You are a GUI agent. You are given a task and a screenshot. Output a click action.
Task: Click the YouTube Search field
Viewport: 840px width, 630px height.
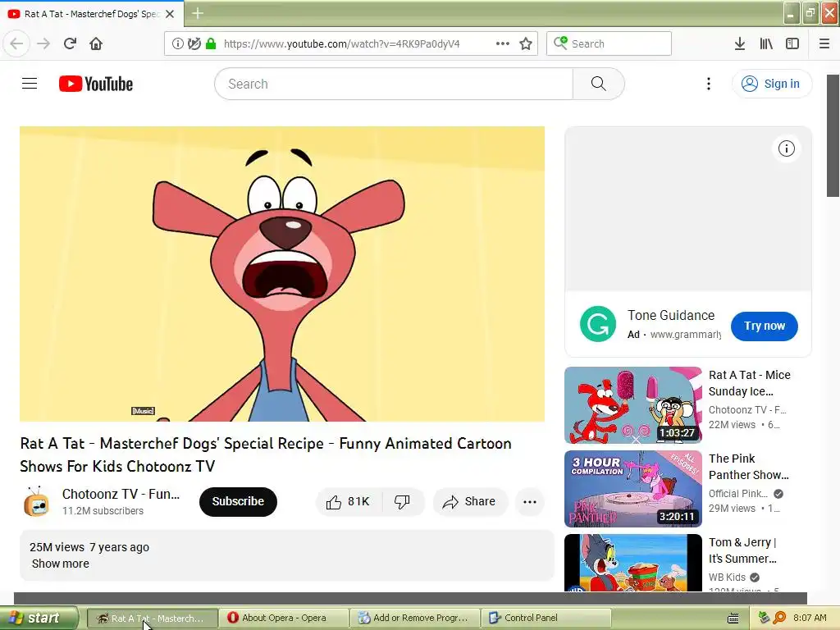click(x=394, y=84)
